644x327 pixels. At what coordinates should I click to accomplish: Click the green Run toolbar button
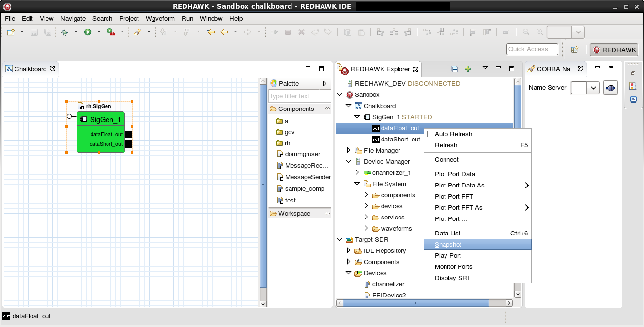(x=88, y=32)
